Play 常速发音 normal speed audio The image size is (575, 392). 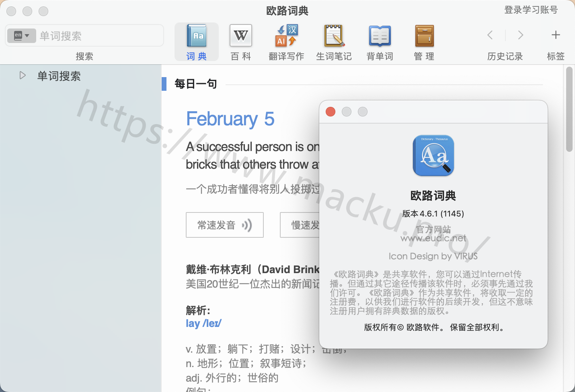225,225
